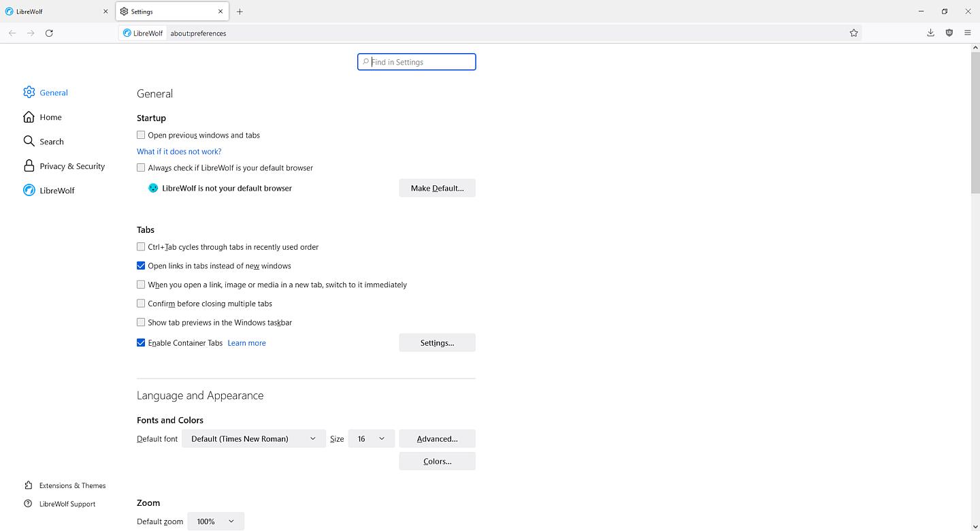The width and height of the screenshot is (980, 531).
Task: Enable Confirm before closing multiple tabs
Action: 141,304
